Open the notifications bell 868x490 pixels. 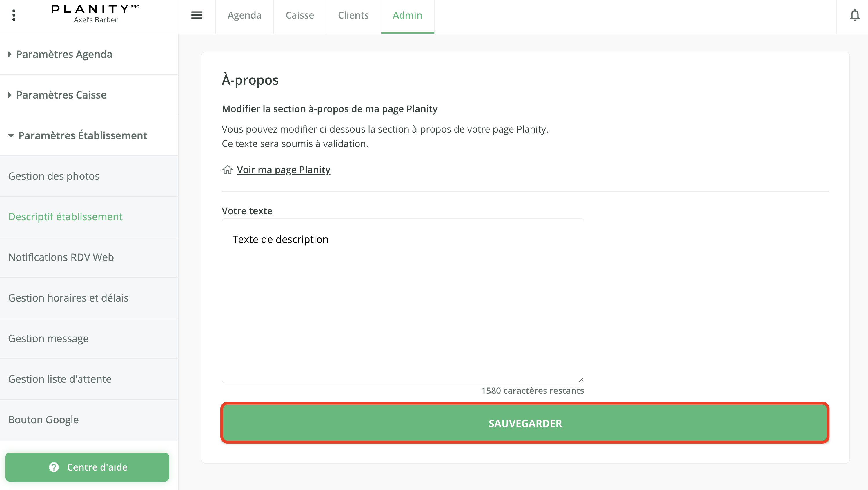pyautogui.click(x=855, y=15)
